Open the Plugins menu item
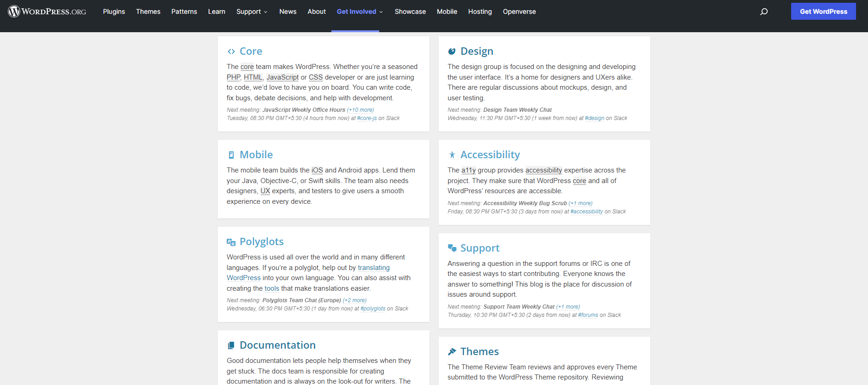 tap(114, 11)
